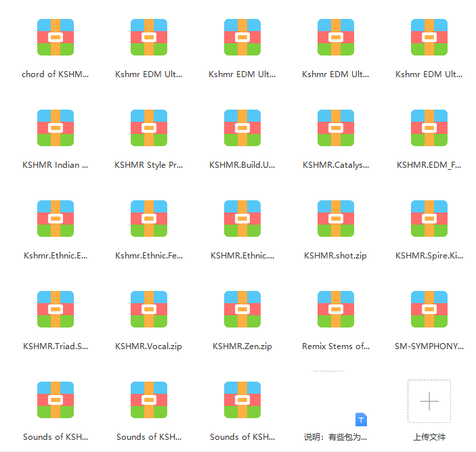Click file name '说明：有些包为...'
The image size is (476, 452).
click(x=335, y=437)
